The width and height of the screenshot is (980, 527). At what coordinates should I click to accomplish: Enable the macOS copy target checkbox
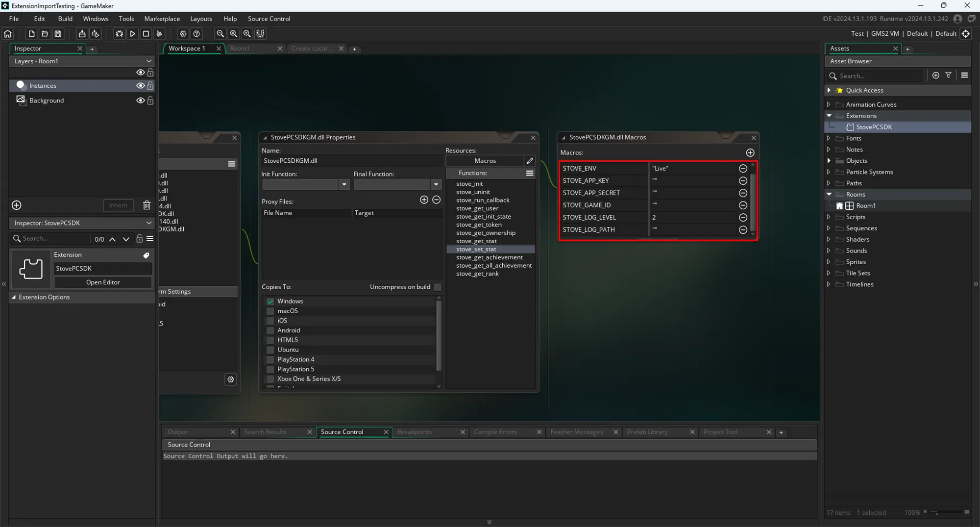[x=270, y=311]
